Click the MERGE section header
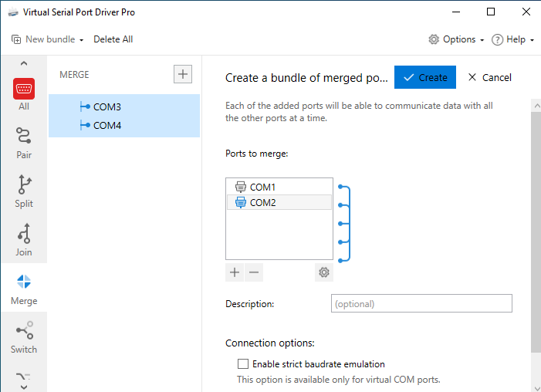Viewport: 541px width, 392px height. point(74,75)
